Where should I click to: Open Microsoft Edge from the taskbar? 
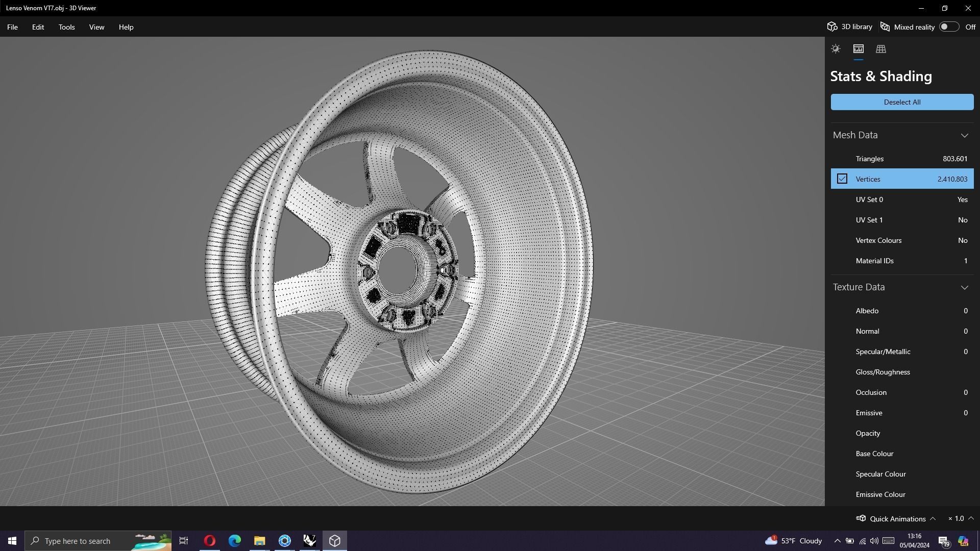[x=234, y=541]
